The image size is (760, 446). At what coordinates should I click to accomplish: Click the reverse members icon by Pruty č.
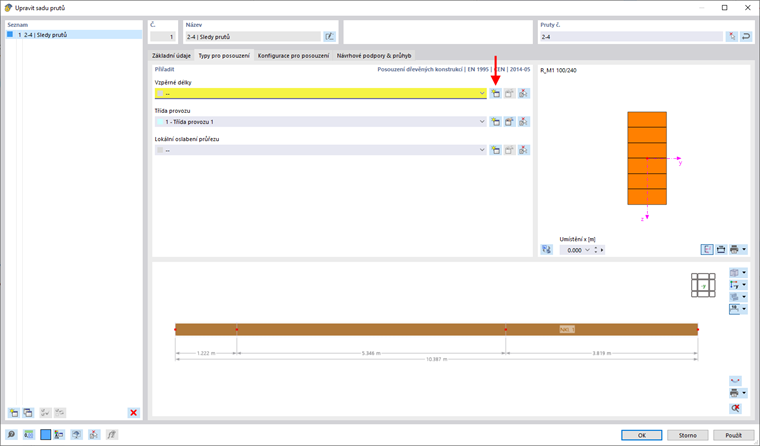(746, 36)
